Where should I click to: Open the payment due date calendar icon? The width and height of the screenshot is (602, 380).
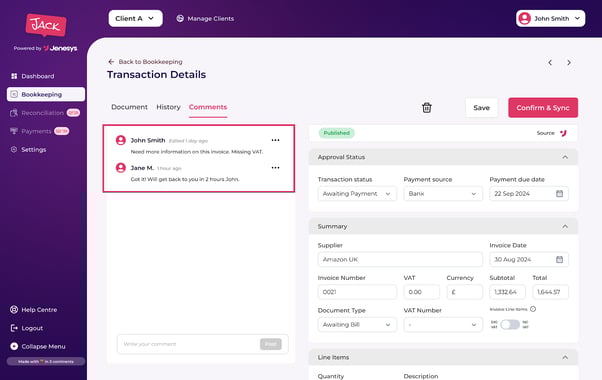[x=559, y=194]
